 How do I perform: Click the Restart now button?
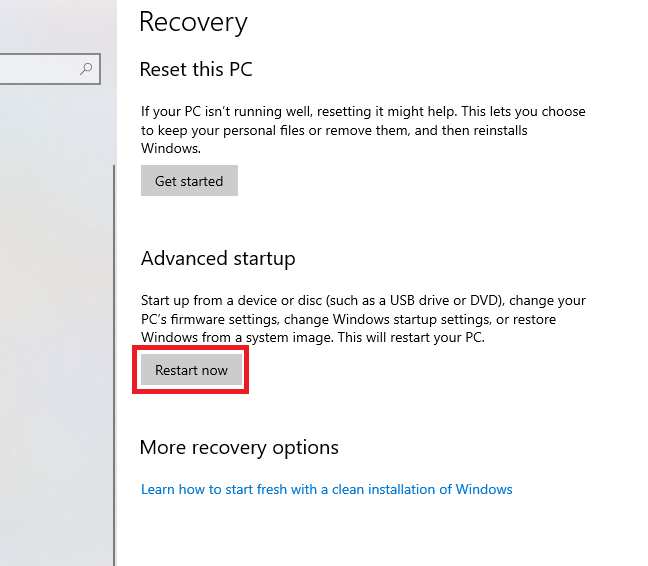(191, 370)
